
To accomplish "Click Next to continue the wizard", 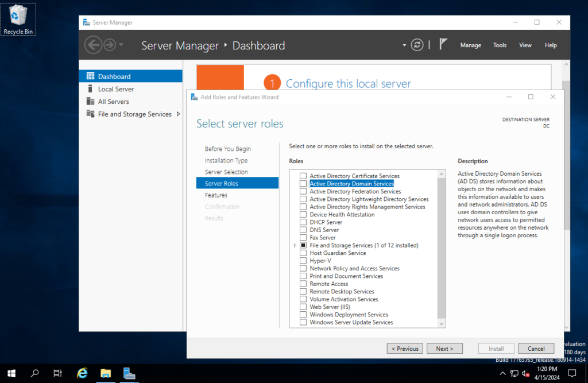I will 444,349.
